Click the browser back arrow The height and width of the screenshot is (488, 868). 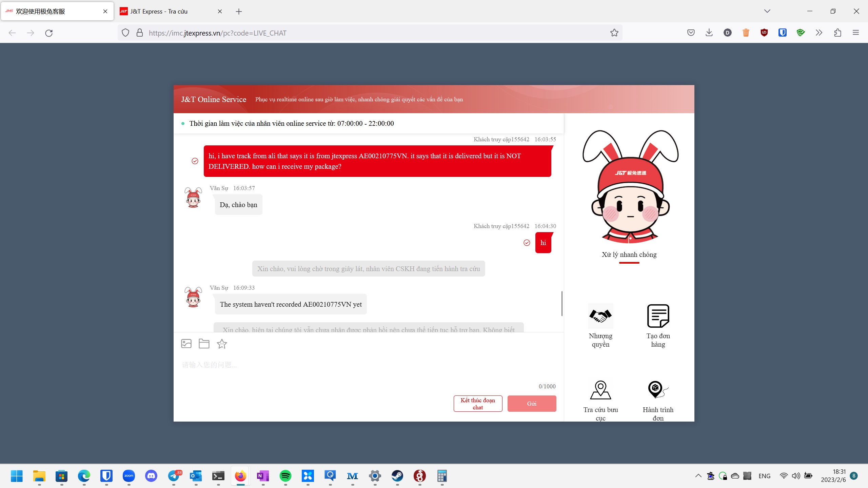[x=12, y=33]
